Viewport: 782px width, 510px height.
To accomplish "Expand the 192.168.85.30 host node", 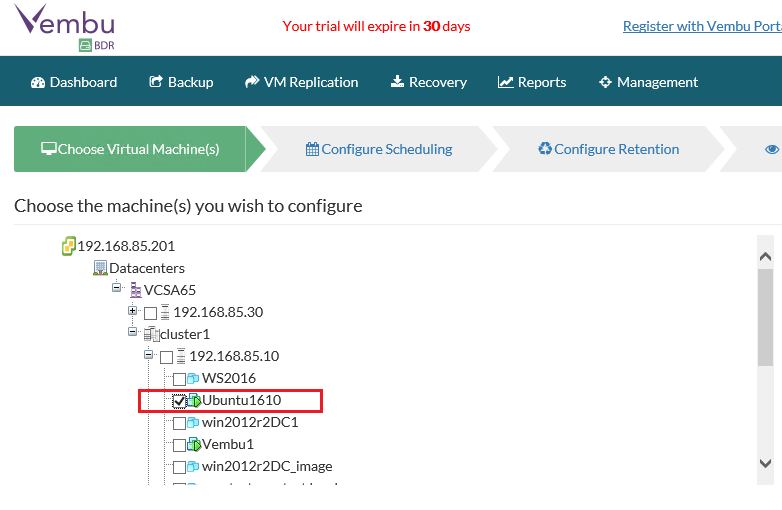I will click(x=132, y=311).
